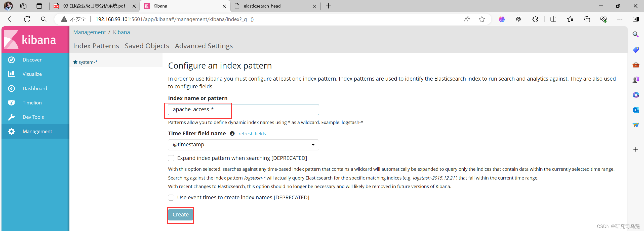The width and height of the screenshot is (644, 231).
Task: Open browser Collections
Action: pos(587,19)
